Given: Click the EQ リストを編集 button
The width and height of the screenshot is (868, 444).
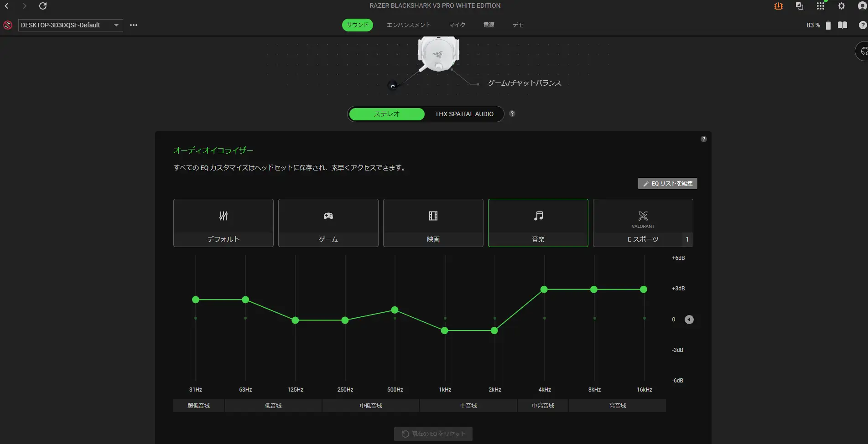Looking at the screenshot, I should tap(668, 183).
